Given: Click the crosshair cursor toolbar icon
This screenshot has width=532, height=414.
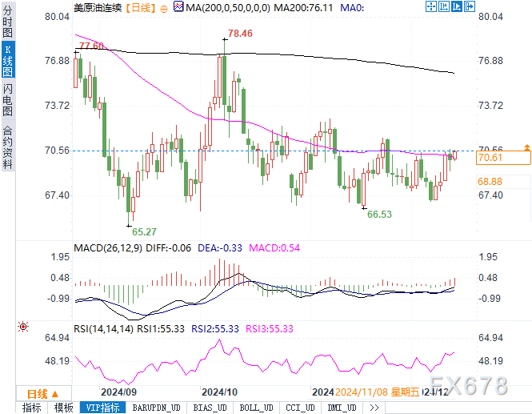Looking at the screenshot, I should click(x=431, y=6).
